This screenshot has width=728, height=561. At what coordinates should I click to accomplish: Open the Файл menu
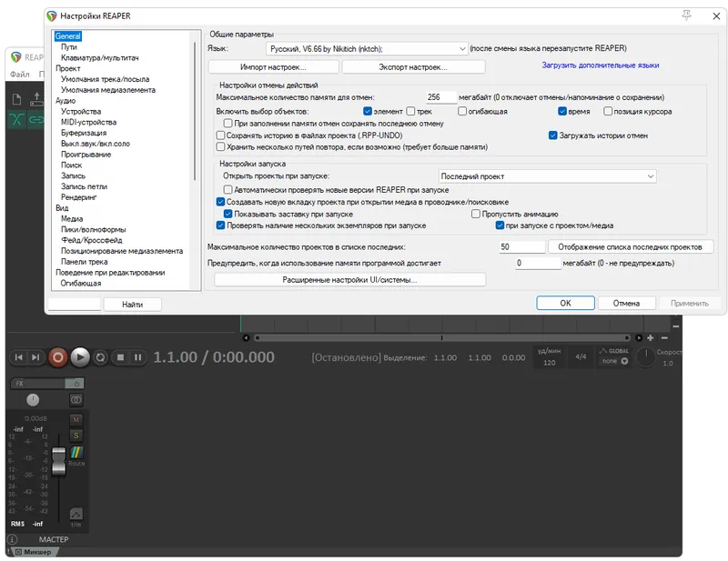(x=19, y=74)
